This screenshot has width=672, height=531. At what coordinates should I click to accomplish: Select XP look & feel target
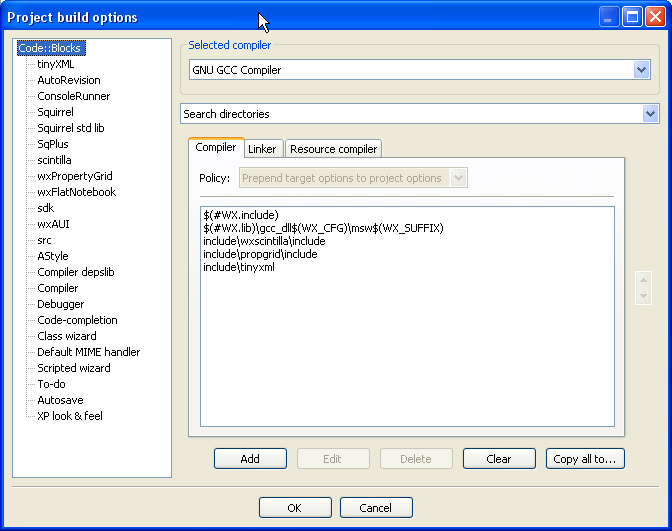69,416
